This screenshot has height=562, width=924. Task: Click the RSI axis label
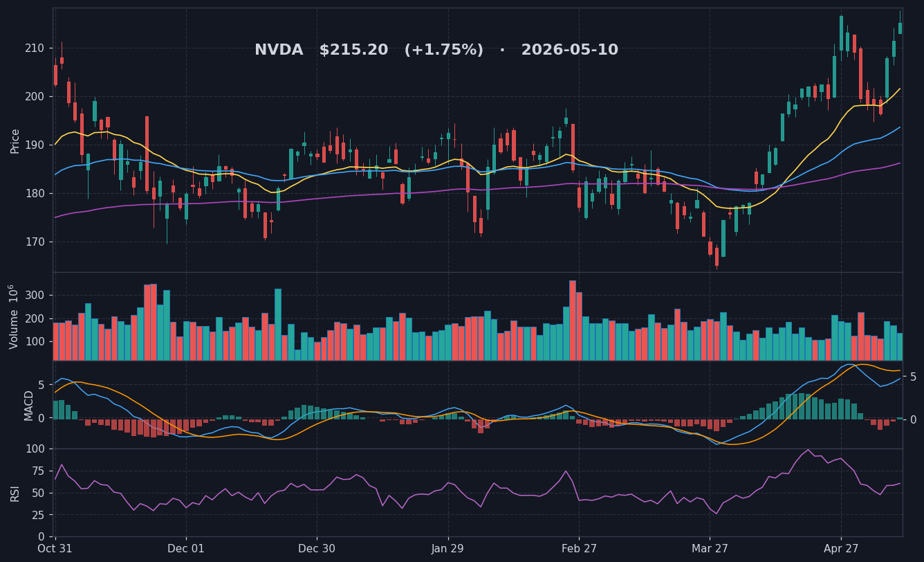click(15, 493)
